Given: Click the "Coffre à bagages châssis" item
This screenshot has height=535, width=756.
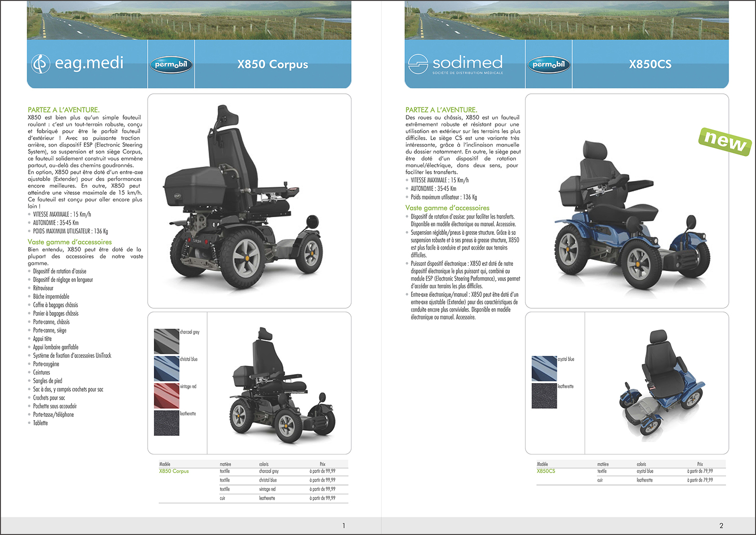Looking at the screenshot, I should 55,305.
